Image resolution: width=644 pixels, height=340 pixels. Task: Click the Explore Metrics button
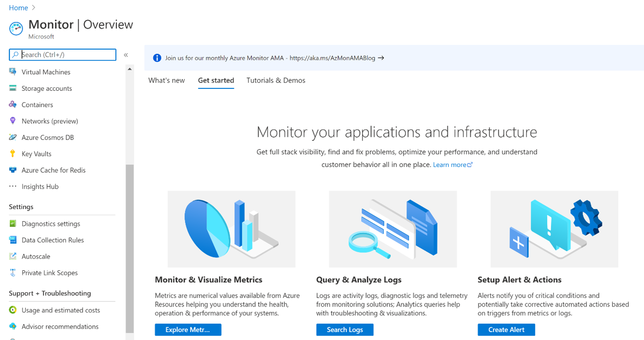pyautogui.click(x=188, y=330)
